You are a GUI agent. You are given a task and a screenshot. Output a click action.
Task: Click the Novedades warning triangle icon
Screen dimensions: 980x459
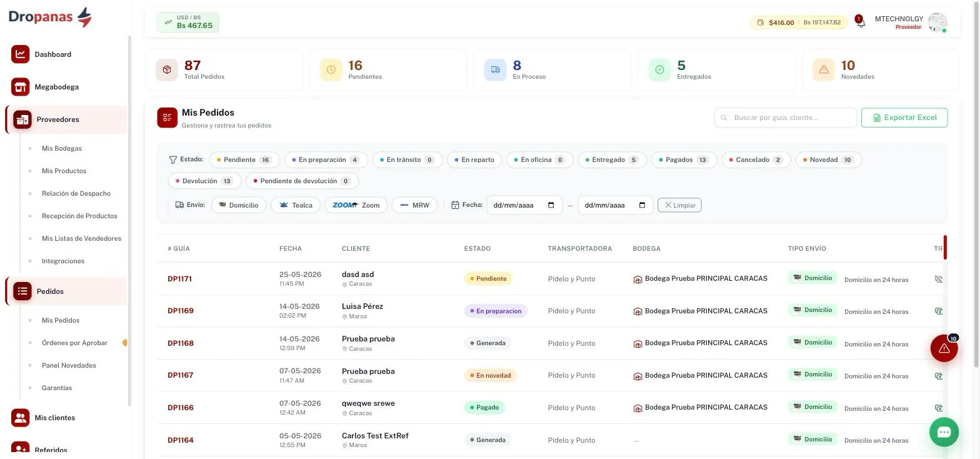point(824,70)
